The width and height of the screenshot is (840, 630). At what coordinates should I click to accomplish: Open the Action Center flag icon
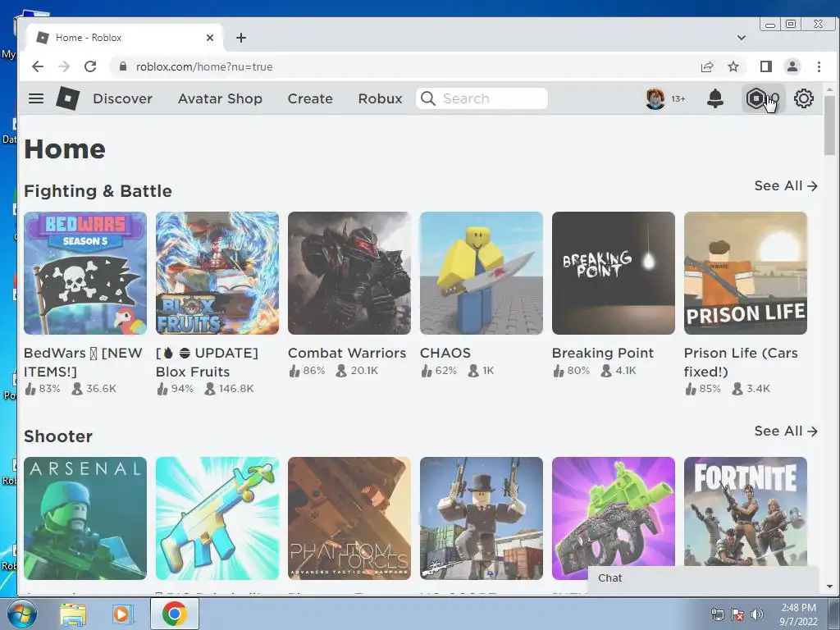737,614
